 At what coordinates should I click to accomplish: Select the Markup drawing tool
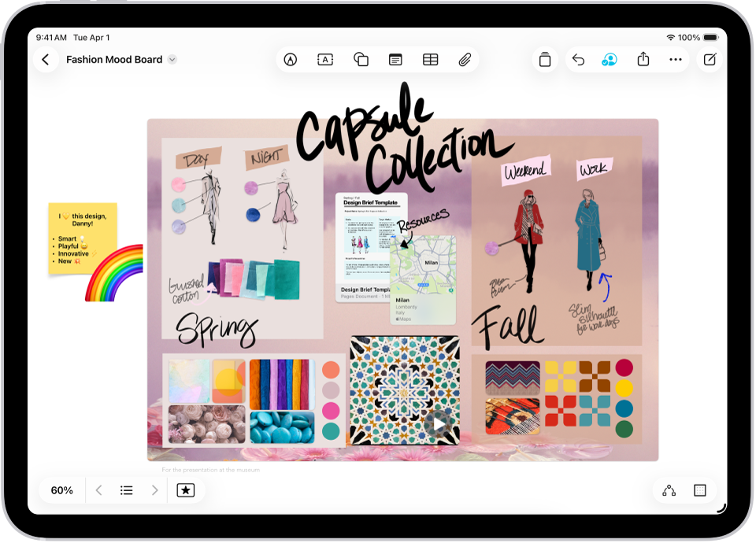pos(290,59)
